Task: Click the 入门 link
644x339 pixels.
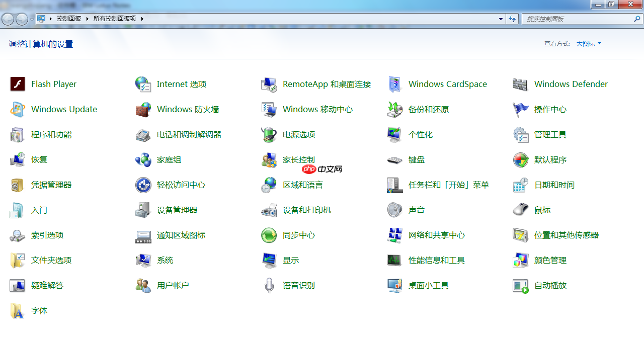Action: (39, 210)
